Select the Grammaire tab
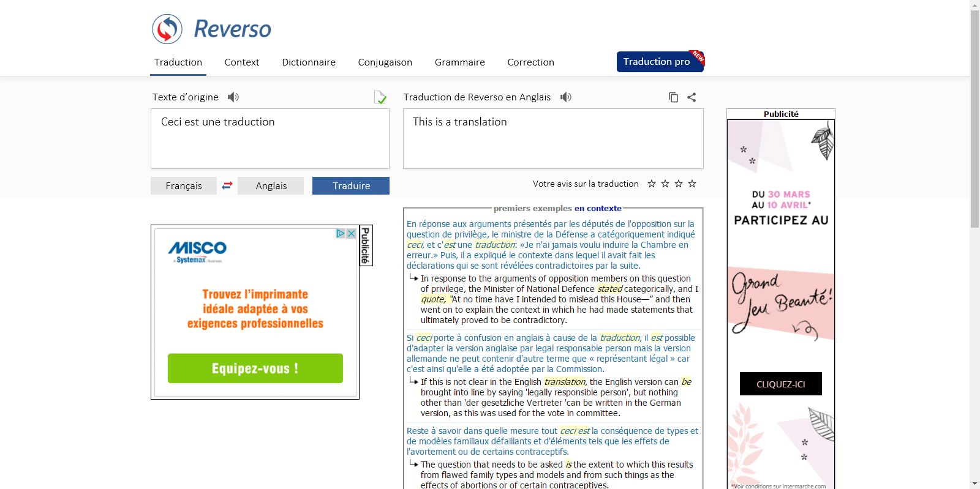This screenshot has height=489, width=980. click(460, 62)
